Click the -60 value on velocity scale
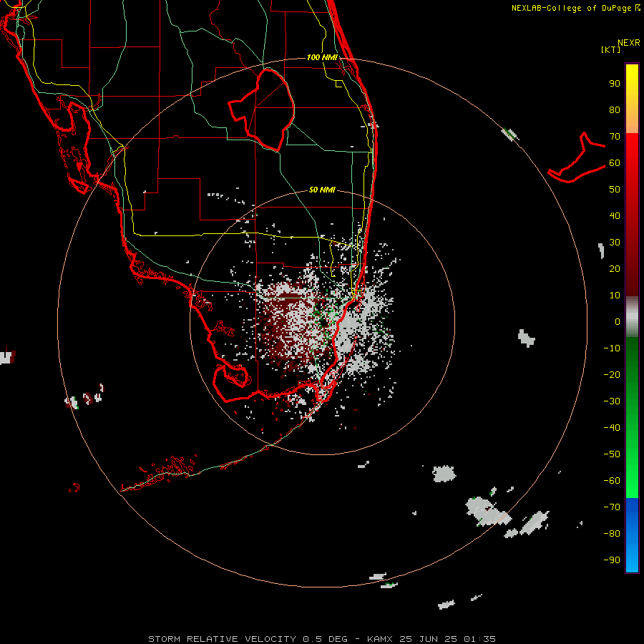This screenshot has width=644, height=644. coord(612,481)
